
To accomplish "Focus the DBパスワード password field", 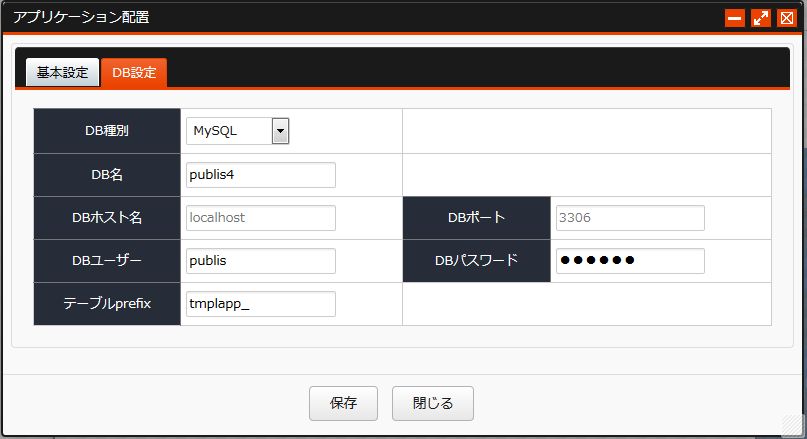I will coord(630,260).
